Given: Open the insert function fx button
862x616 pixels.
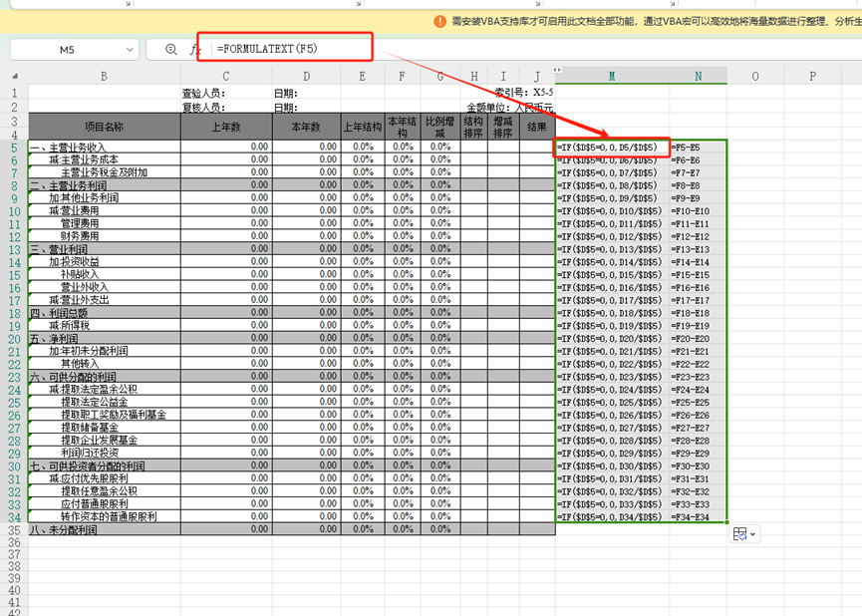Looking at the screenshot, I should click(x=194, y=50).
